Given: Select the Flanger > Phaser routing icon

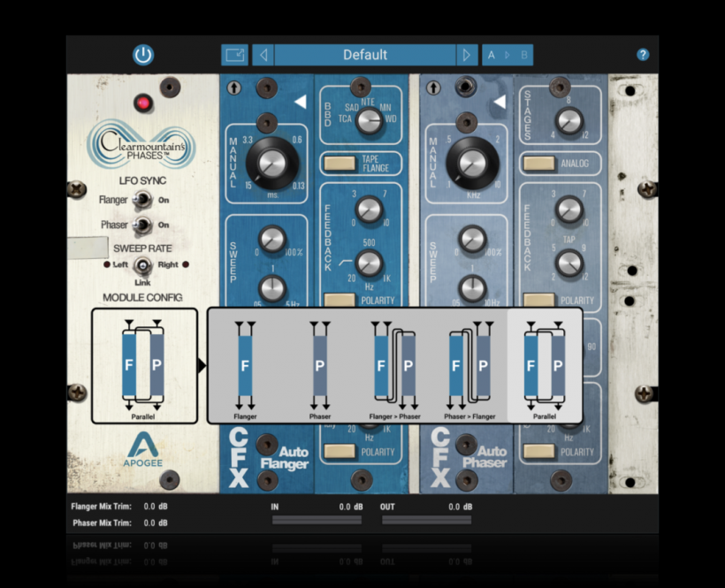Looking at the screenshot, I should click(394, 366).
